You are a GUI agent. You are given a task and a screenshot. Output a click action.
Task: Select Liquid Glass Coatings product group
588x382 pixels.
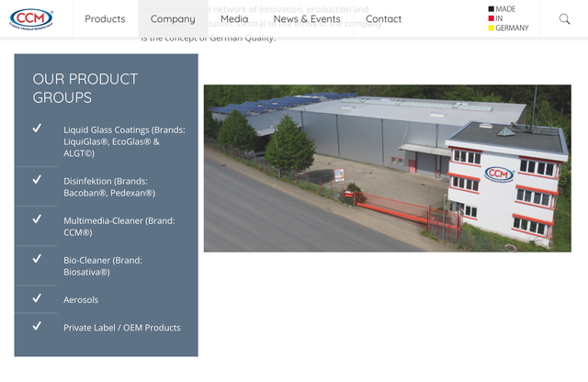coord(125,141)
